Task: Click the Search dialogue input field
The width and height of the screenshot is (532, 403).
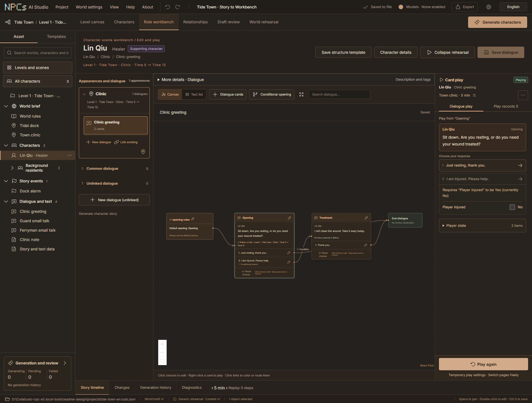Action: pos(339,94)
